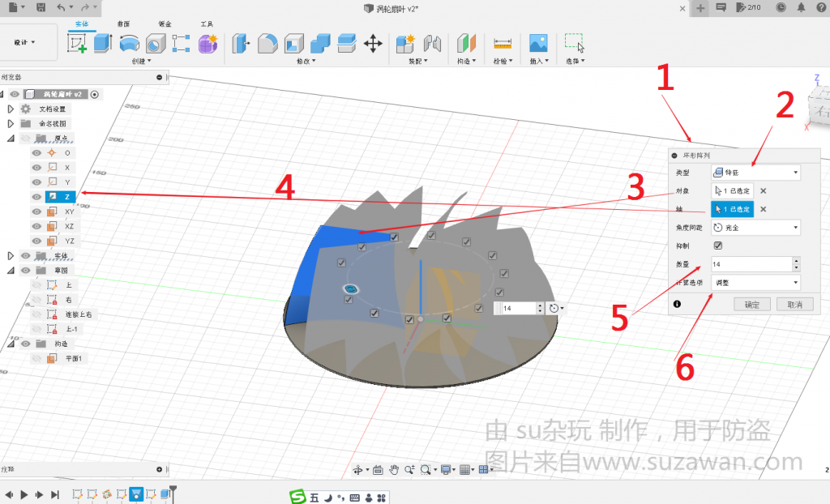Click the New Component assemble icon
Image resolution: width=830 pixels, height=504 pixels.
point(405,44)
